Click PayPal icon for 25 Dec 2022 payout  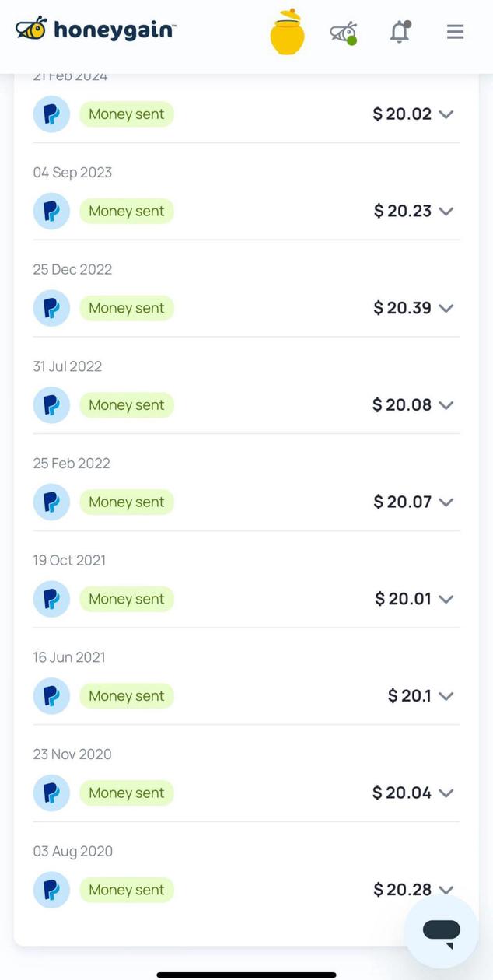point(51,308)
